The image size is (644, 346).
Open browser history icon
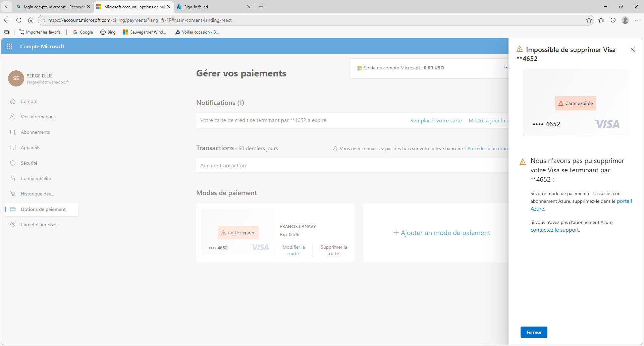coord(613,20)
